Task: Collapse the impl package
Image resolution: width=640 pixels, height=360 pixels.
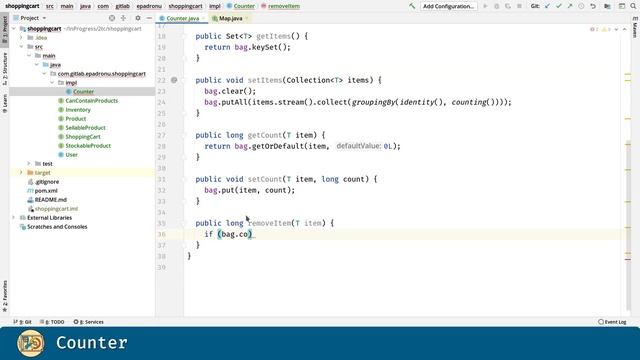Action: pyautogui.click(x=52, y=82)
